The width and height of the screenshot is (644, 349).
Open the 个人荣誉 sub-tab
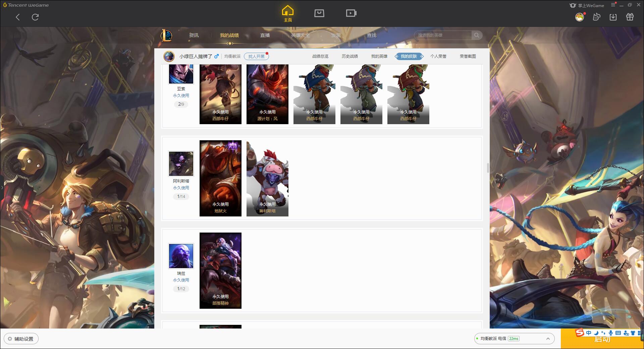(438, 56)
